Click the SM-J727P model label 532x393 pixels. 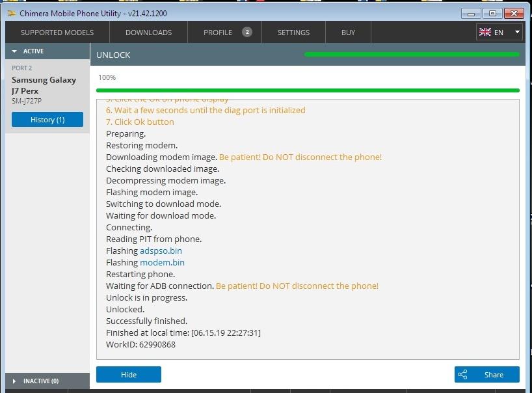[27, 101]
